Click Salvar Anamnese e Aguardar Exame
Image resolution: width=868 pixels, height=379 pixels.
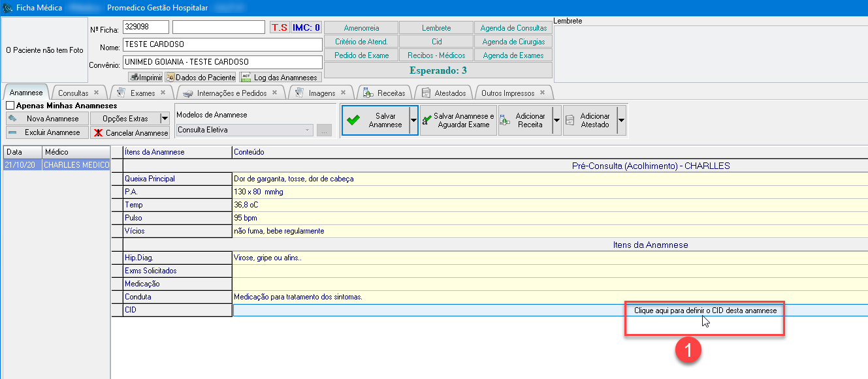click(458, 121)
